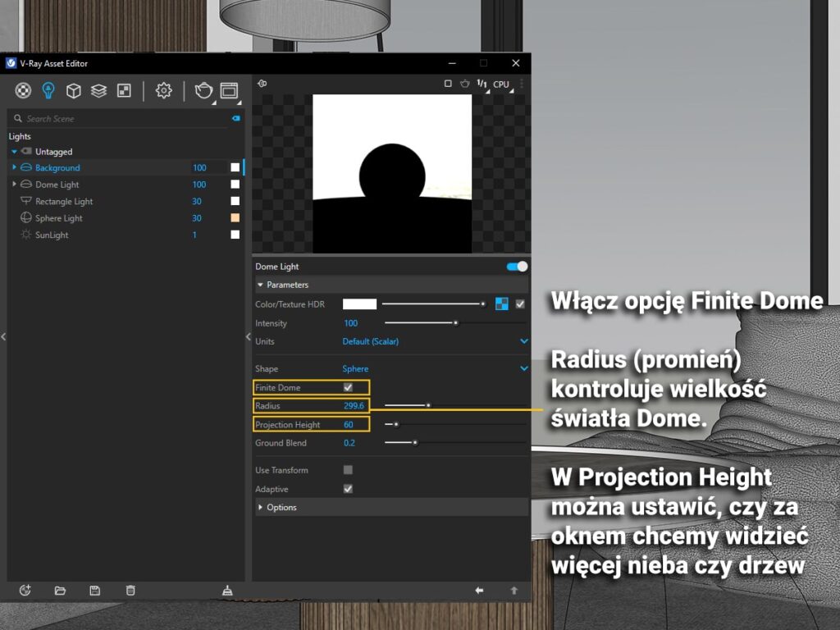Open V-Ray Settings gear icon
Screen dimensions: 840x630
(163, 90)
